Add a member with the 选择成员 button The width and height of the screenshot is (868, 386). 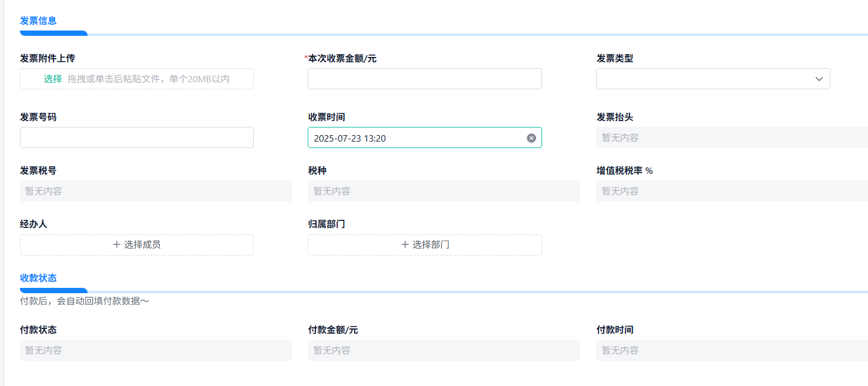136,244
